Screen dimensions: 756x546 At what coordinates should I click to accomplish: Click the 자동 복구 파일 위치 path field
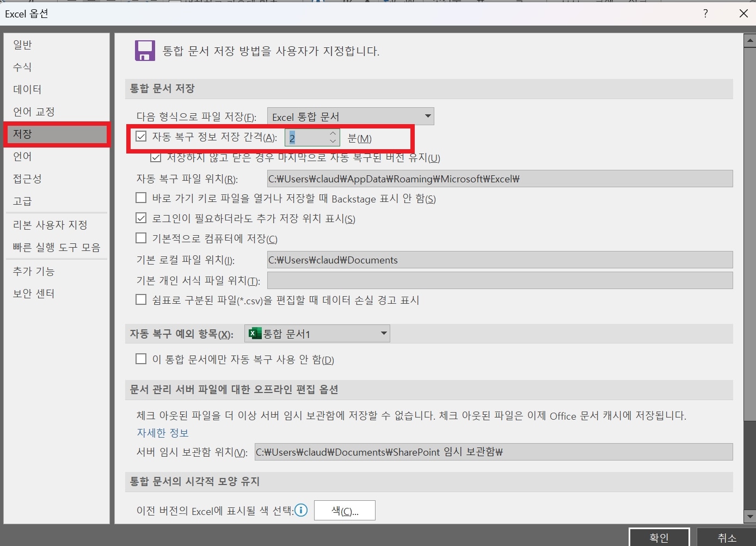[500, 179]
